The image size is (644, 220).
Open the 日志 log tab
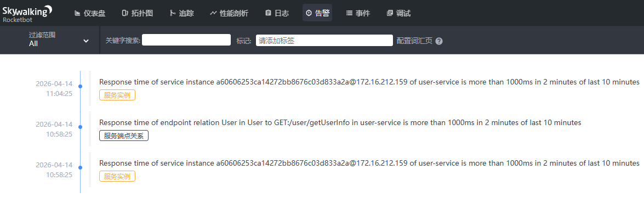(277, 13)
